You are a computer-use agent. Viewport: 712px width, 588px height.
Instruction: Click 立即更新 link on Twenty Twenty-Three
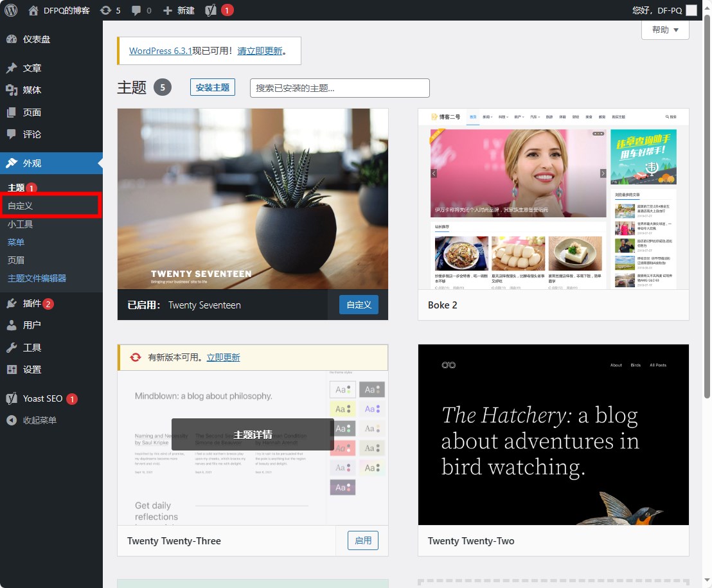pos(223,357)
